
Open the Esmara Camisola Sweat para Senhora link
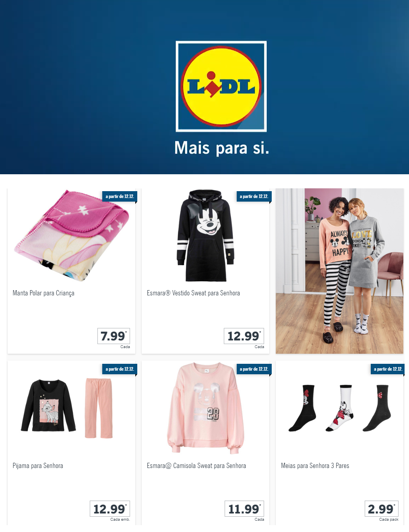click(x=196, y=466)
